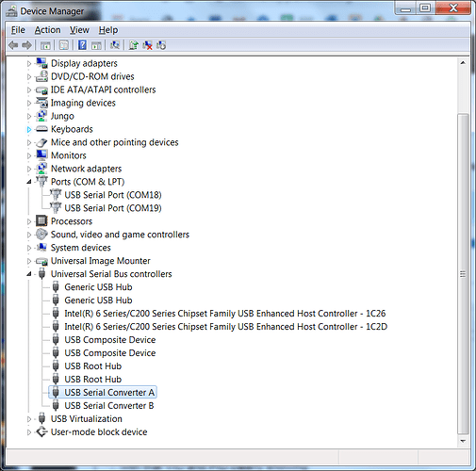
Task: Open the Action menu
Action: click(47, 30)
